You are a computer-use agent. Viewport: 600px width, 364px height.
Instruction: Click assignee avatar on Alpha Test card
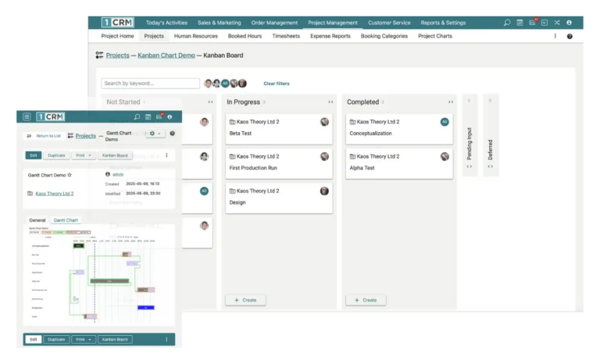[445, 156]
